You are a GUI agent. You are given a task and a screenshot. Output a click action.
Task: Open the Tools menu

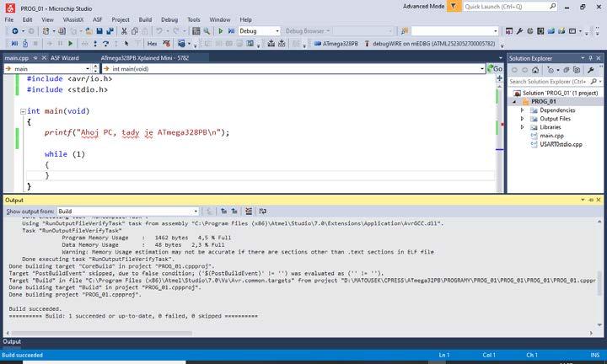coord(194,19)
